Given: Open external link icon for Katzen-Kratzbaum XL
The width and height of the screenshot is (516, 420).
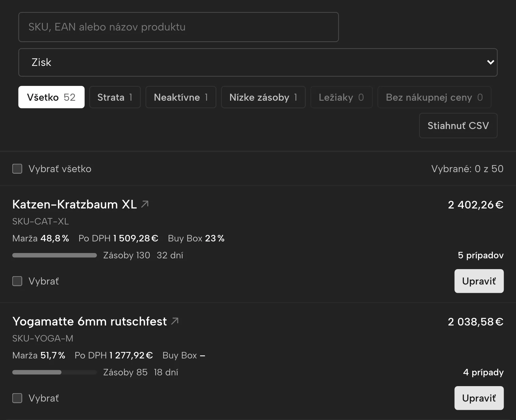Looking at the screenshot, I should coord(145,204).
